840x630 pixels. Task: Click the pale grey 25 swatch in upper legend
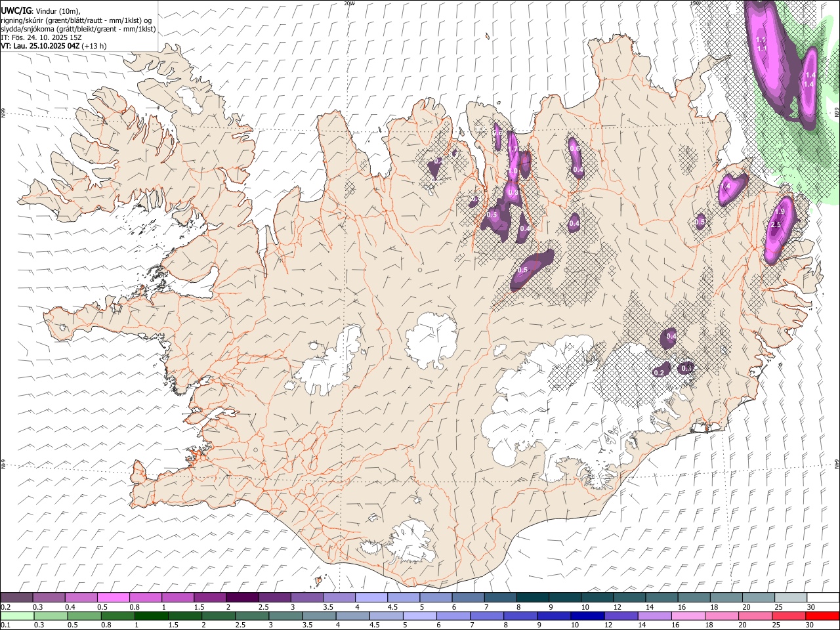pyautogui.click(x=790, y=597)
